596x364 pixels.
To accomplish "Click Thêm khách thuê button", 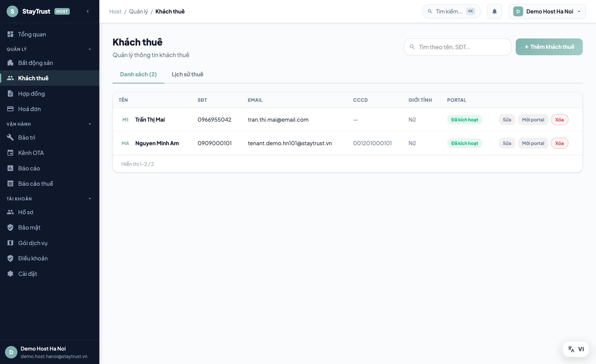I will pos(549,47).
